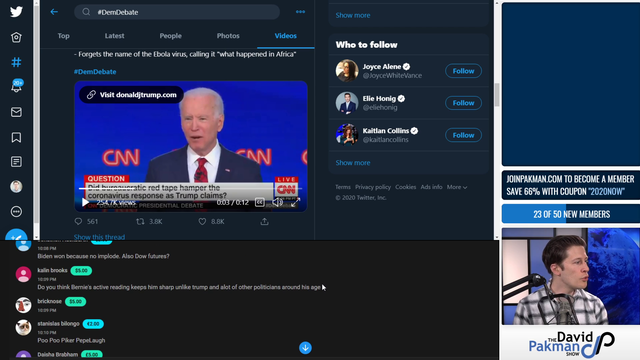Follow Kaitlan Collins
The width and height of the screenshot is (640, 360).
[x=463, y=135]
